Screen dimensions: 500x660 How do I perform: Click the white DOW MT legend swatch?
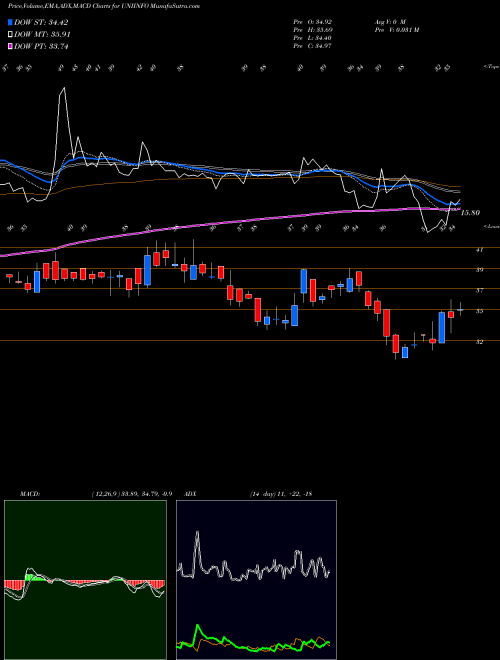pyautogui.click(x=10, y=35)
